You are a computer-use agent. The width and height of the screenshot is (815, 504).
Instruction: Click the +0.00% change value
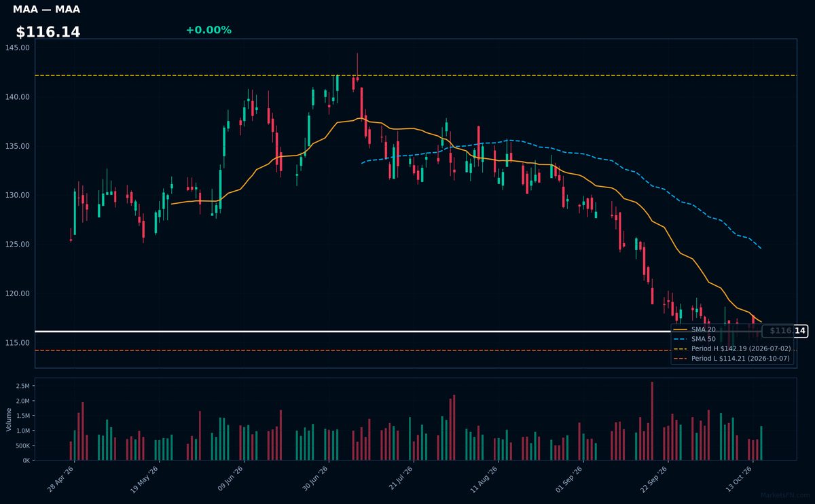pos(209,30)
